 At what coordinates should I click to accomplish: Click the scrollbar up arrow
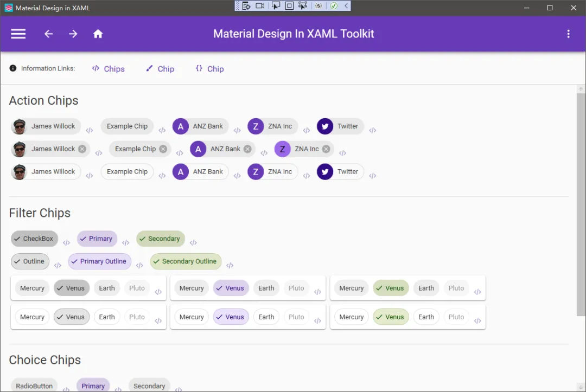pos(581,89)
